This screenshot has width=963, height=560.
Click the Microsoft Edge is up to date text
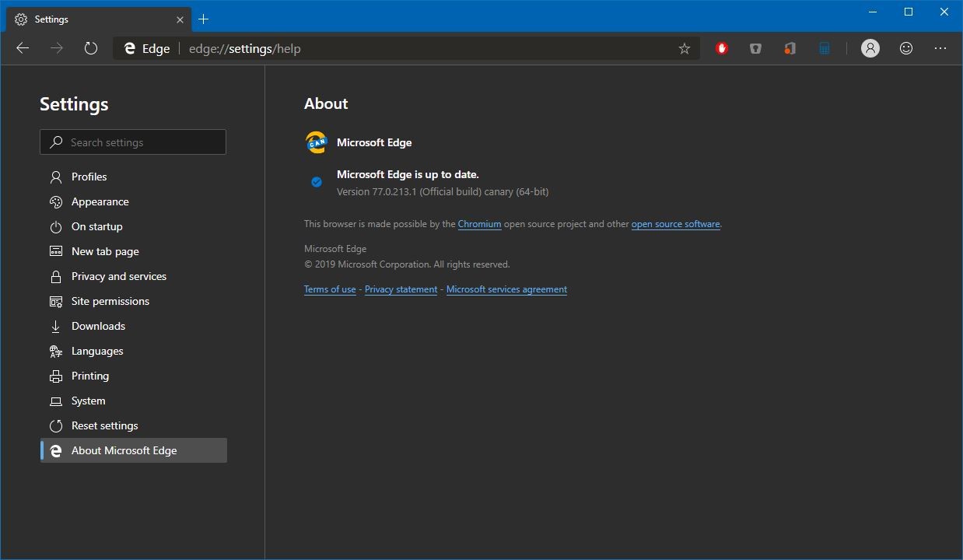pyautogui.click(x=408, y=174)
